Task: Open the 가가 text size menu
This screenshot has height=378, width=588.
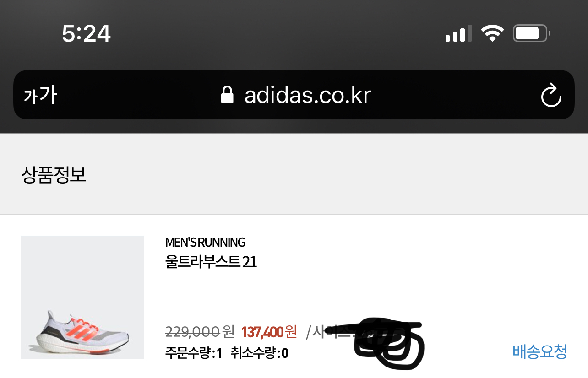Action: point(40,96)
